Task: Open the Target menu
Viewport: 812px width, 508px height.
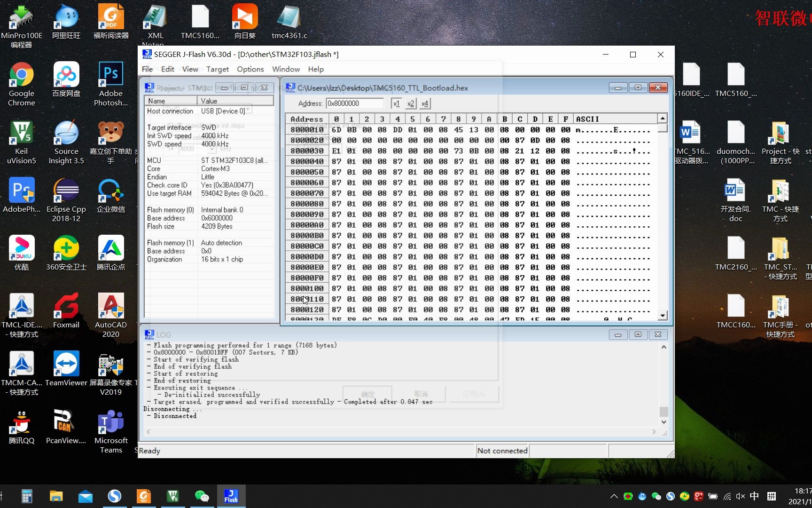Action: click(x=218, y=69)
